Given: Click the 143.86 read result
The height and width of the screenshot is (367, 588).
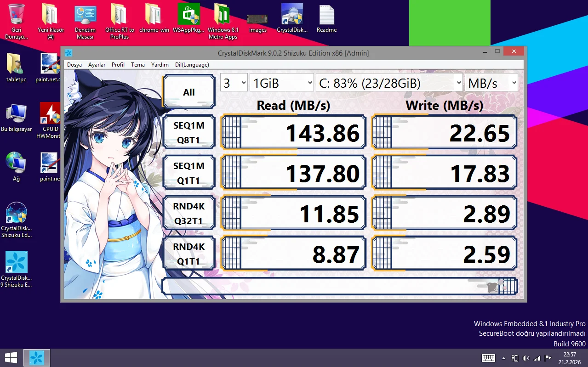Looking at the screenshot, I should [x=294, y=132].
